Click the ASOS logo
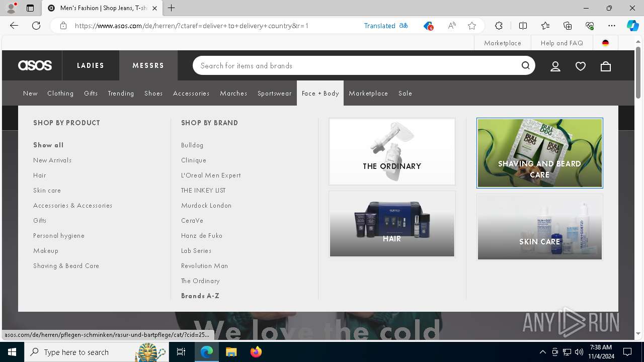The width and height of the screenshot is (644, 362). tap(35, 65)
